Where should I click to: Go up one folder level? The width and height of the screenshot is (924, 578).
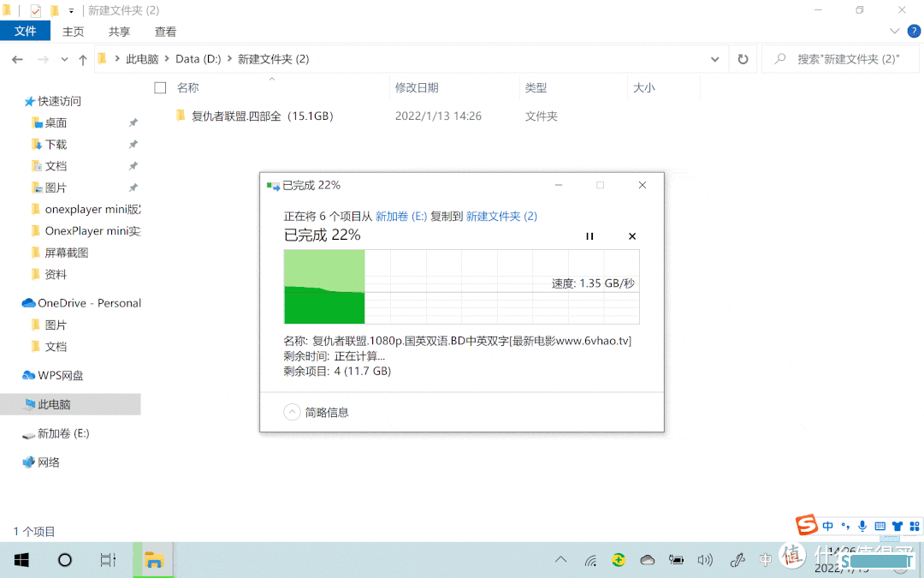pyautogui.click(x=83, y=60)
